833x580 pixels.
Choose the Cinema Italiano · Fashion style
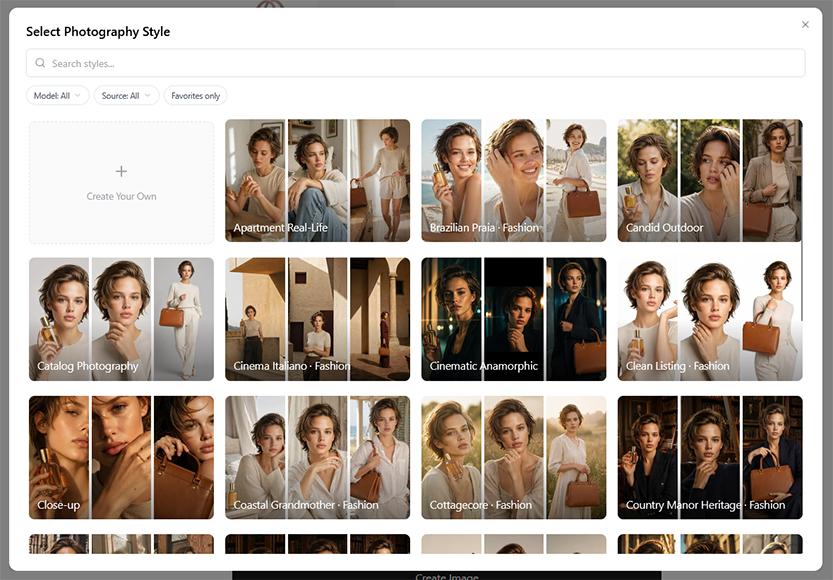[318, 319]
